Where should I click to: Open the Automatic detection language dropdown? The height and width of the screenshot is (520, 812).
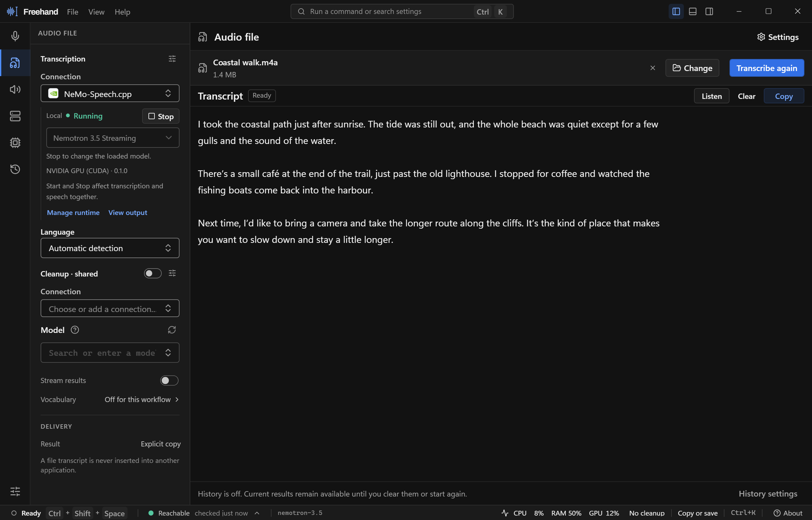tap(110, 248)
